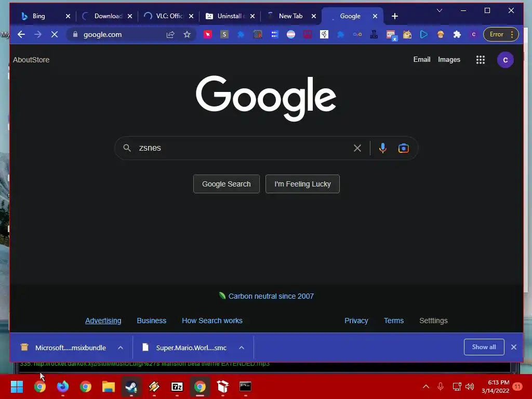
Task: Open the Settings footer link
Action: [433, 321]
